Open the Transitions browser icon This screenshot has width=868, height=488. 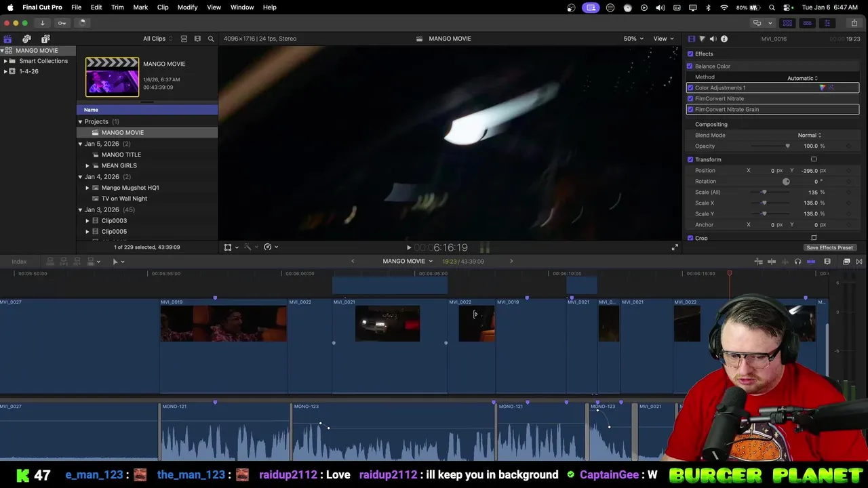859,262
